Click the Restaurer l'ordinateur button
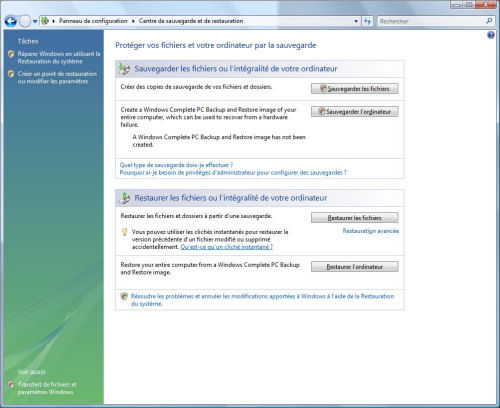The image size is (500, 408). pos(355,267)
